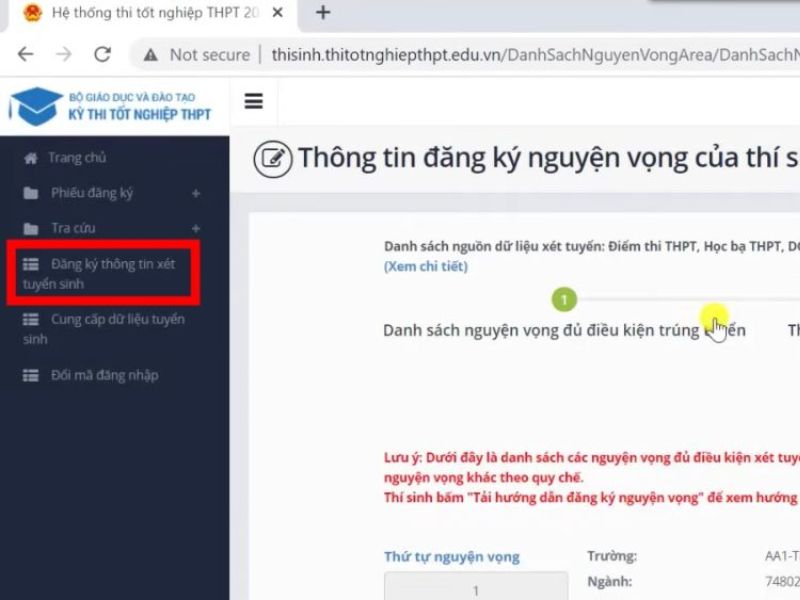
Task: Click the folder icon beside Tra cứu
Action: [x=31, y=229]
